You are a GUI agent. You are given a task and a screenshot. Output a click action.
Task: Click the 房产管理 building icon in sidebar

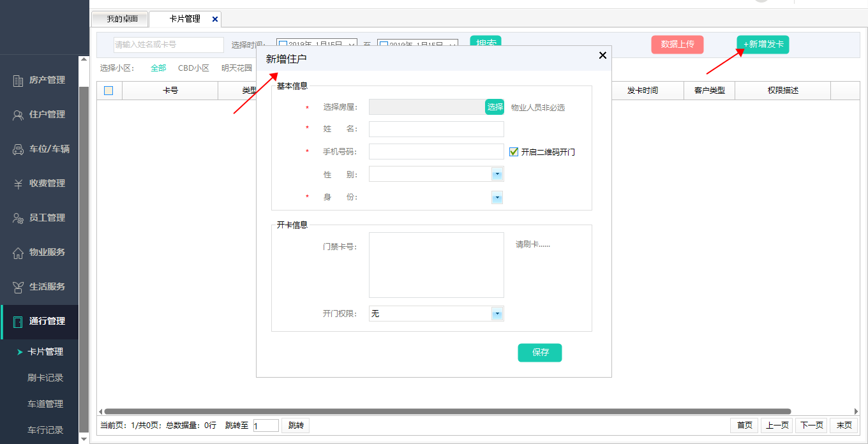tap(19, 80)
